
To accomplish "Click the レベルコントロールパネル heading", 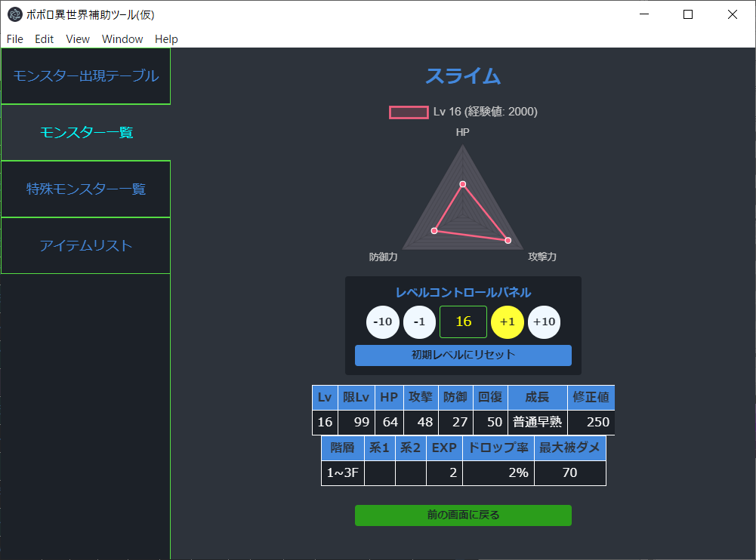I will (463, 293).
